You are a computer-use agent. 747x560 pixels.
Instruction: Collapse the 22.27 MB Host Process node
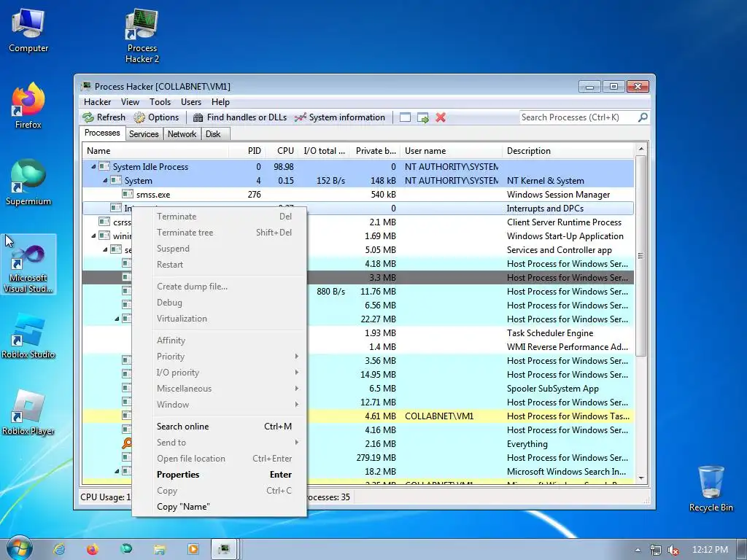(x=117, y=319)
